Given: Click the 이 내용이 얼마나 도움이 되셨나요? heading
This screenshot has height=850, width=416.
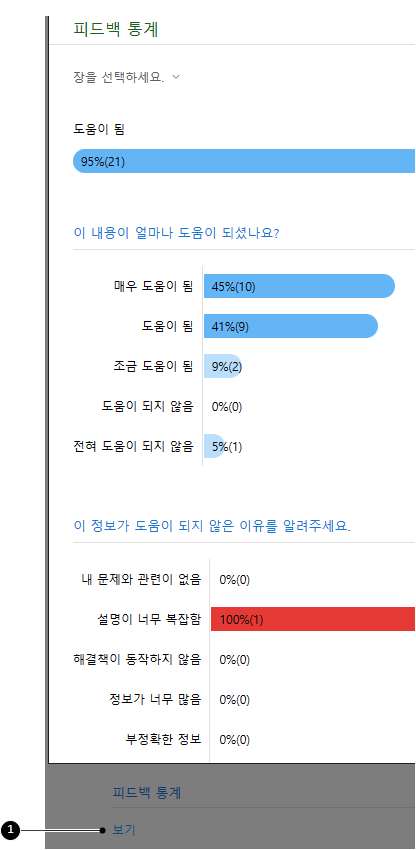Looking at the screenshot, I should pos(176,234).
